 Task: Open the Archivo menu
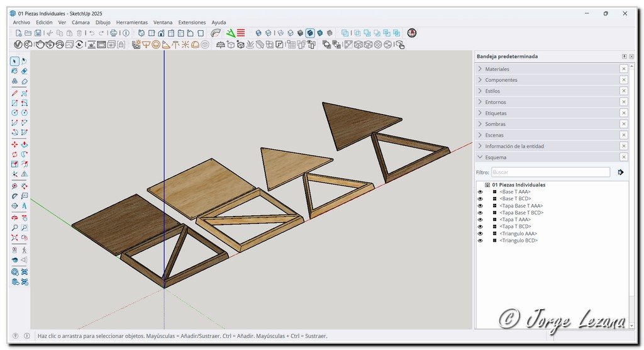(21, 22)
